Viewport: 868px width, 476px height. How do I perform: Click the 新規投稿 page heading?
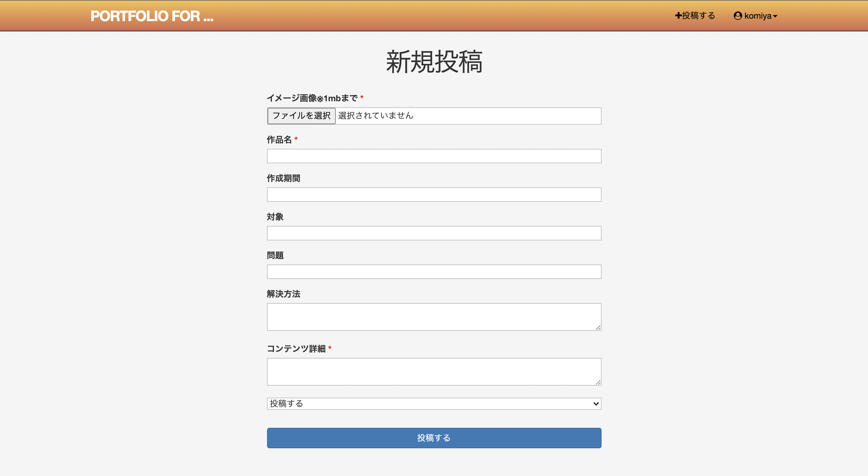point(434,62)
